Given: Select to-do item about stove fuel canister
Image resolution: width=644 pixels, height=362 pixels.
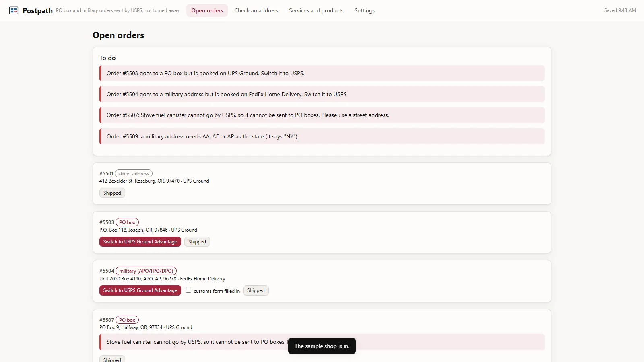Looking at the screenshot, I should (322, 115).
